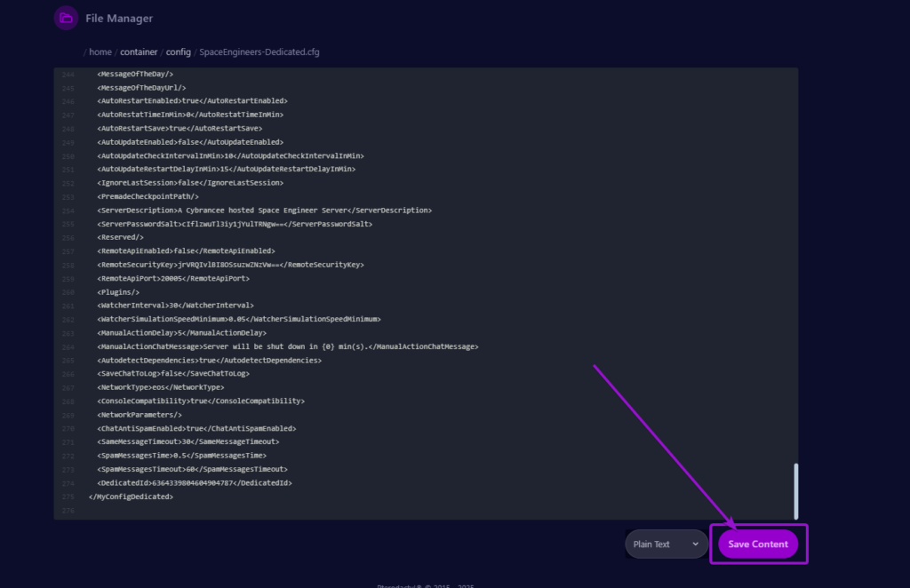The height and width of the screenshot is (588, 910).
Task: Click the ConsoleCompatibility line
Action: tap(201, 401)
